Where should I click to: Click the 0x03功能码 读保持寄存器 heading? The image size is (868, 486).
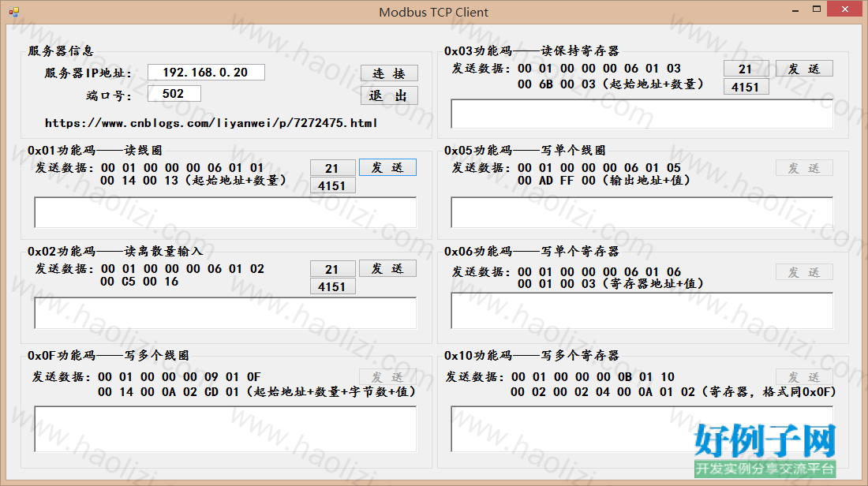(x=531, y=51)
